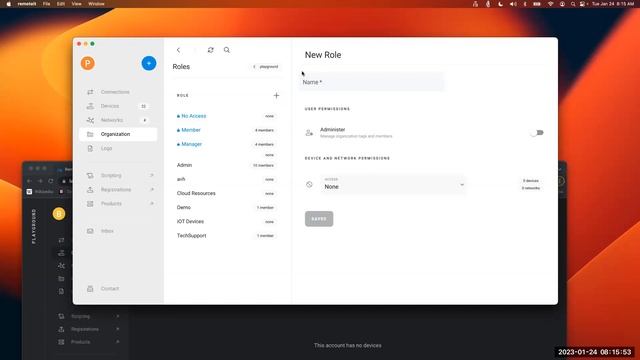Open Inbox in the sidebar
640x360 pixels.
coord(107,231)
